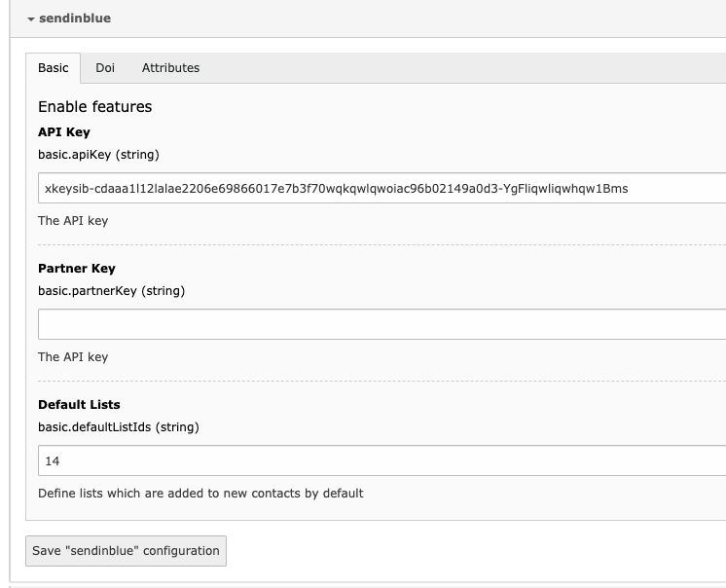The height and width of the screenshot is (588, 726).
Task: Select 'basic.partnerKey (string)' text
Action: pyautogui.click(x=112, y=291)
